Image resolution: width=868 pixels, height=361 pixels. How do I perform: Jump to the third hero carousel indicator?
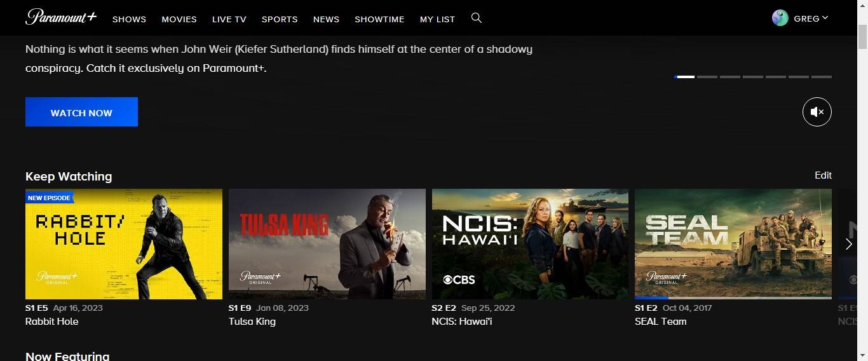coord(730,77)
